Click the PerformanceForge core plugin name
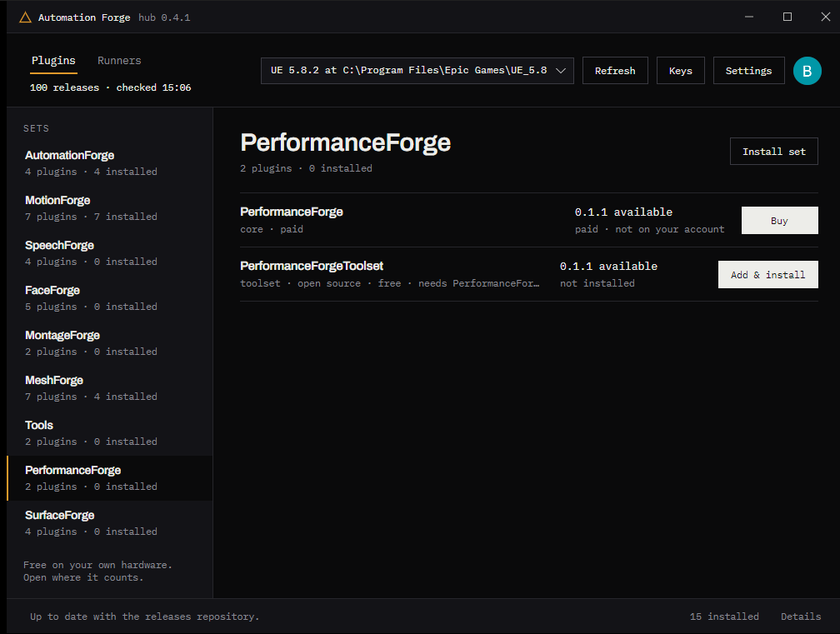 (x=292, y=212)
